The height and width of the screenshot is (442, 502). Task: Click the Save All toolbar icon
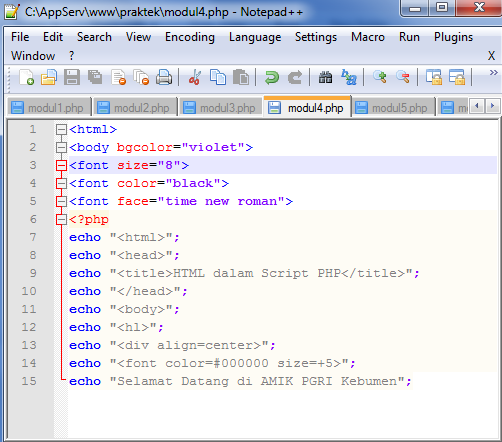pyautogui.click(x=95, y=77)
